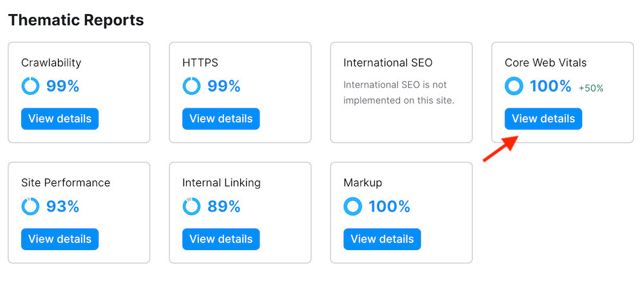The image size is (644, 283).
Task: Open Internal Linking View details button
Action: pyautogui.click(x=221, y=239)
